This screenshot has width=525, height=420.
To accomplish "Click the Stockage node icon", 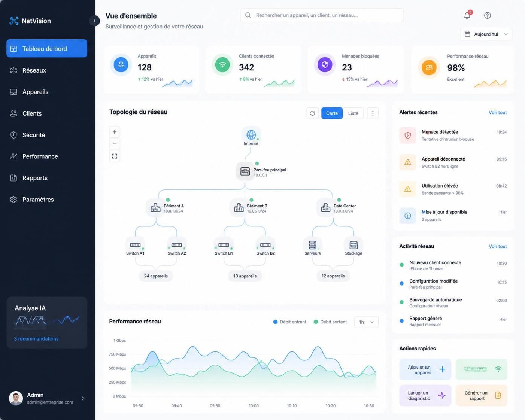I will (x=353, y=245).
